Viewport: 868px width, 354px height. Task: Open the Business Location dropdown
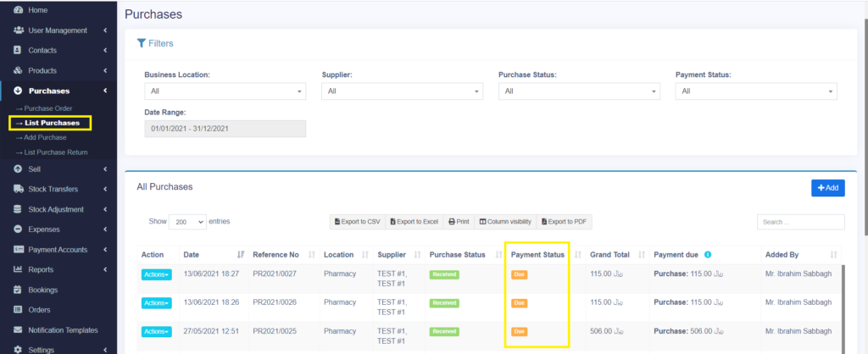coord(225,91)
